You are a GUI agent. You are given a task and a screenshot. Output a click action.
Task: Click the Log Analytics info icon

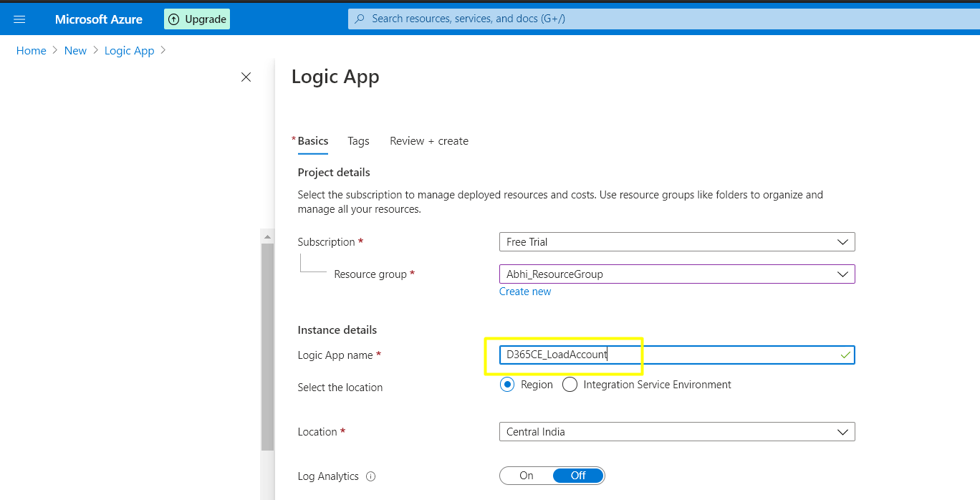(370, 476)
